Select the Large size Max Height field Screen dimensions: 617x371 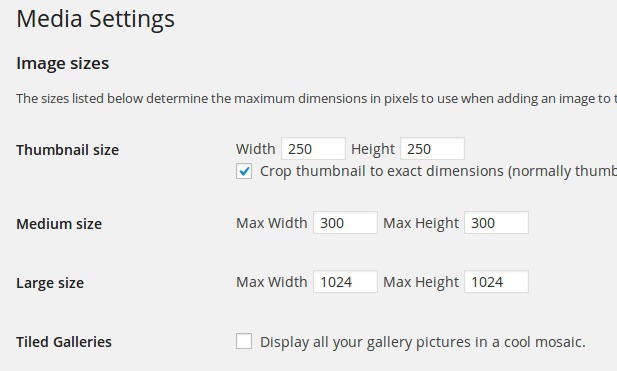pos(496,282)
